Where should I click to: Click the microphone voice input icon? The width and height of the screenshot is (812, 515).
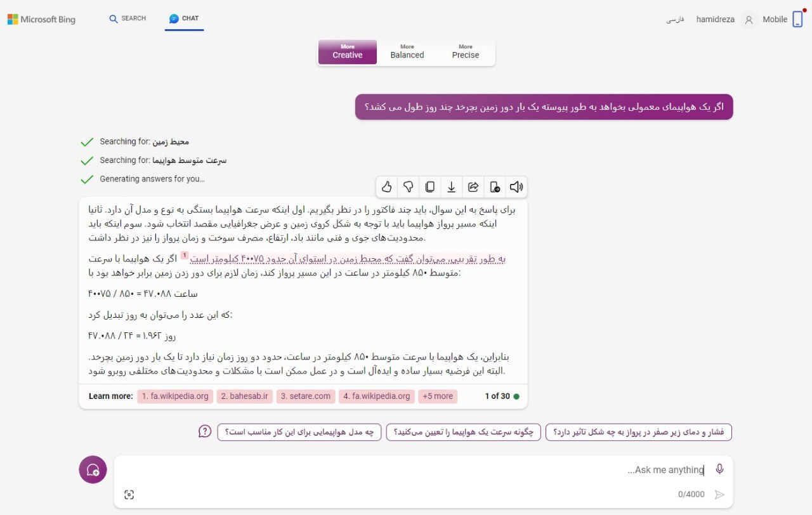click(x=719, y=469)
